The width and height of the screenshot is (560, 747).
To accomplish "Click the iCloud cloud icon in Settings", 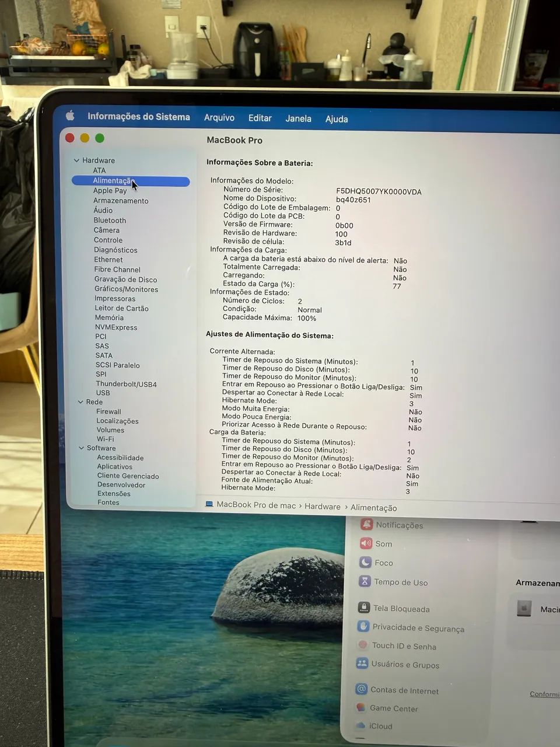I will pyautogui.click(x=360, y=725).
